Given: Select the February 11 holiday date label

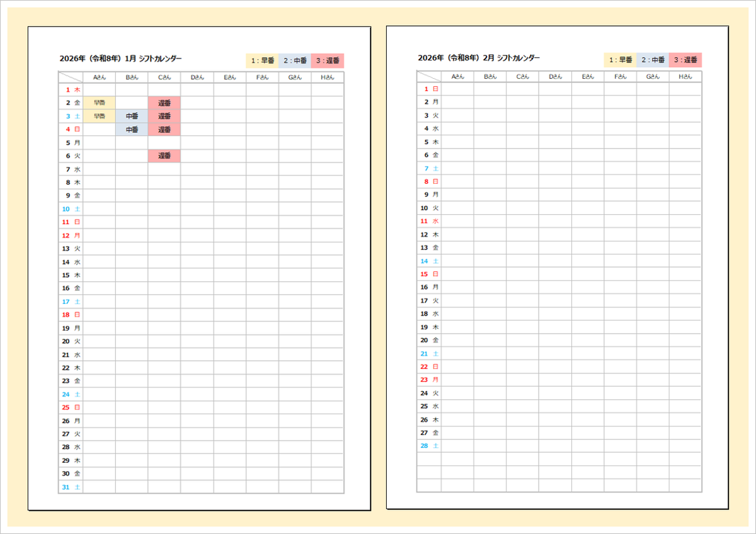Looking at the screenshot, I should tap(429, 221).
